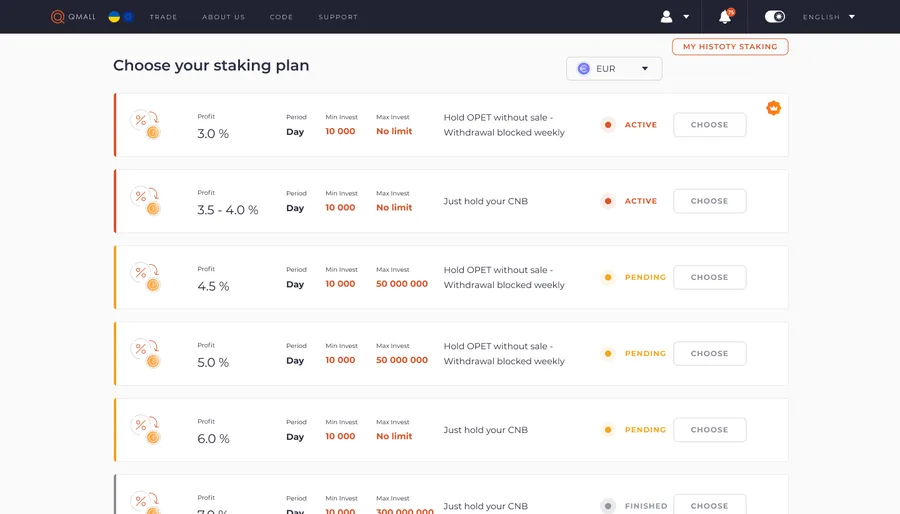Click 'Just hold your CNB' in 6.0 % plan
Screen dimensions: 900x514
coord(486,430)
